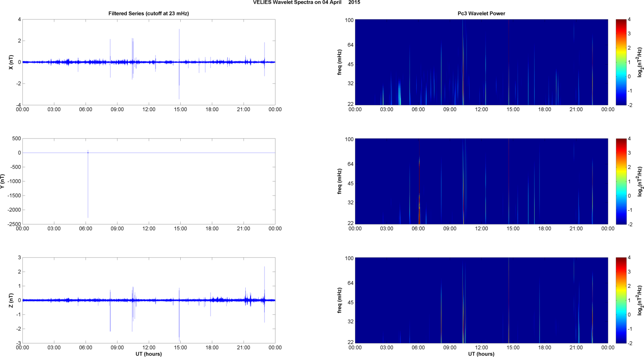The height and width of the screenshot is (357, 644).
Task: Click the Z series spike just before 09:00
Action: [x=110, y=315]
